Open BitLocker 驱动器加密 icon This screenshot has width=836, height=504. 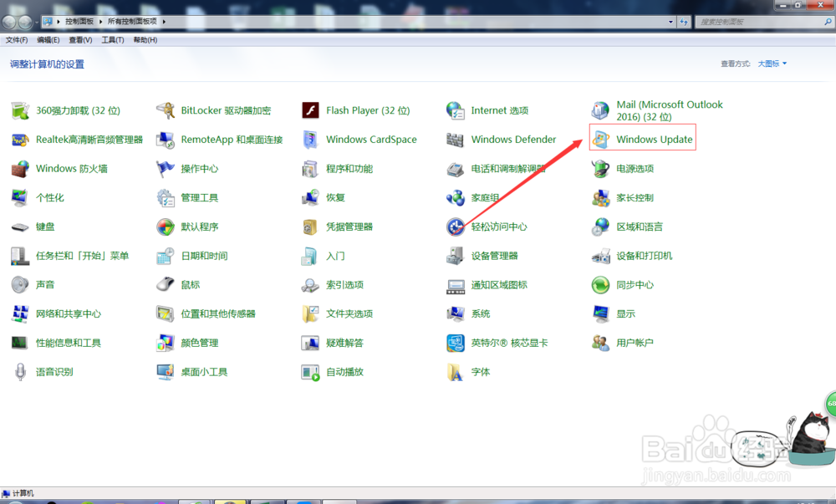[166, 110]
